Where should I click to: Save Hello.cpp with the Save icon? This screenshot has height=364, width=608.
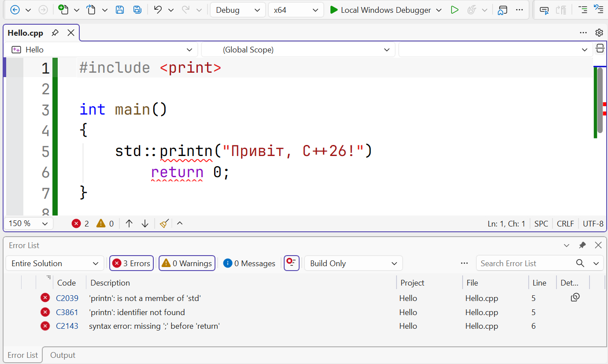point(120,10)
